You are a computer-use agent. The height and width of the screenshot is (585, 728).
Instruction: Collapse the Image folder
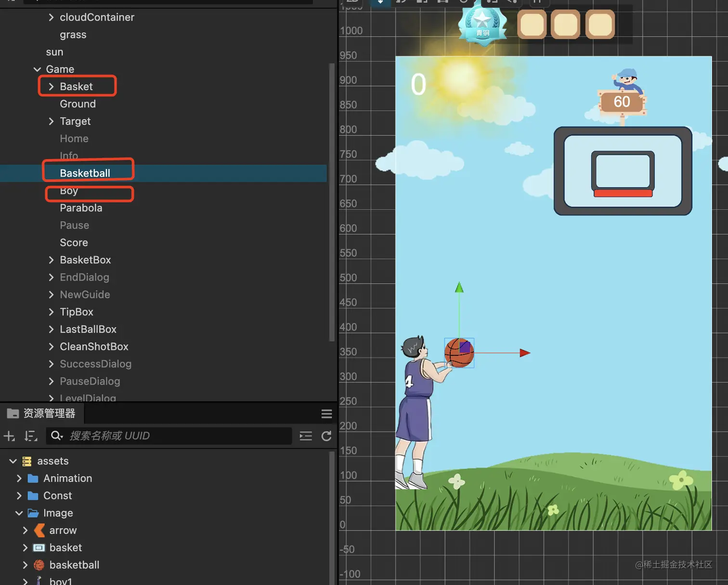point(19,513)
